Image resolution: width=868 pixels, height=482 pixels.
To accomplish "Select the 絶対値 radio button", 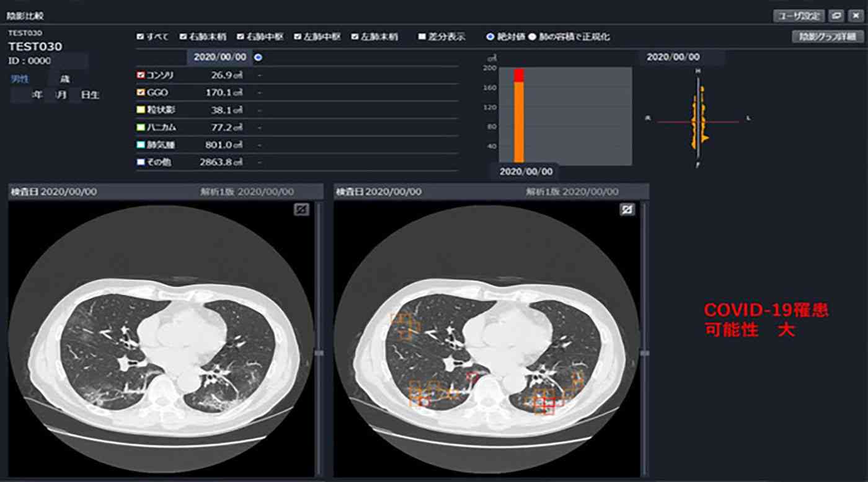I will coord(490,37).
